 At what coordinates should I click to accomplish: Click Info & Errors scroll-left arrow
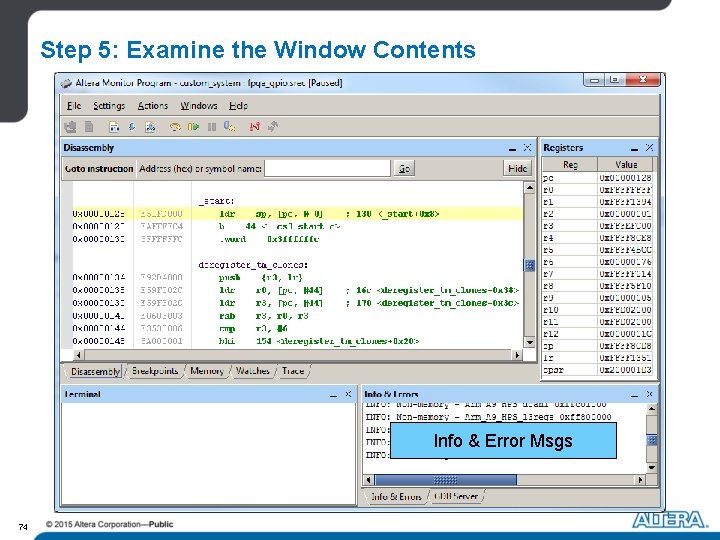click(x=368, y=480)
